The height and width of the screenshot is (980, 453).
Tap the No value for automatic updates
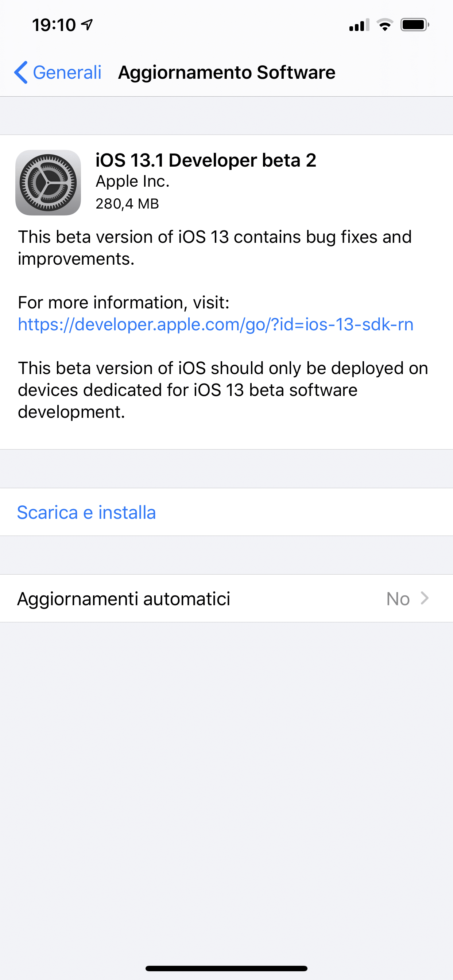[x=398, y=599]
